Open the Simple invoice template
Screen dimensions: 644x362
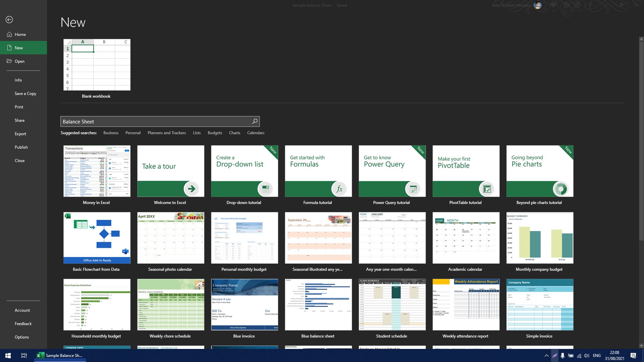[540, 305]
